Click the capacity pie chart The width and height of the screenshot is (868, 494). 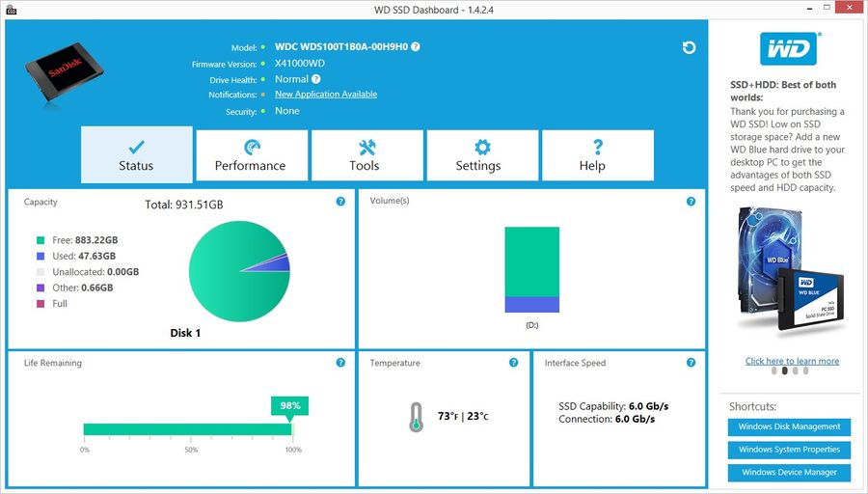[x=239, y=271]
